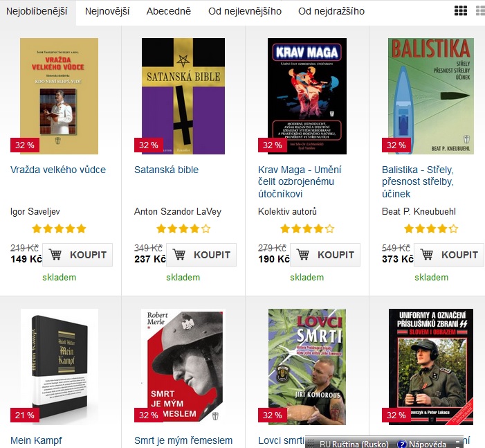Viewport: 485px width, 448px height.
Task: Sort Od nejdražšího
Action: point(331,12)
